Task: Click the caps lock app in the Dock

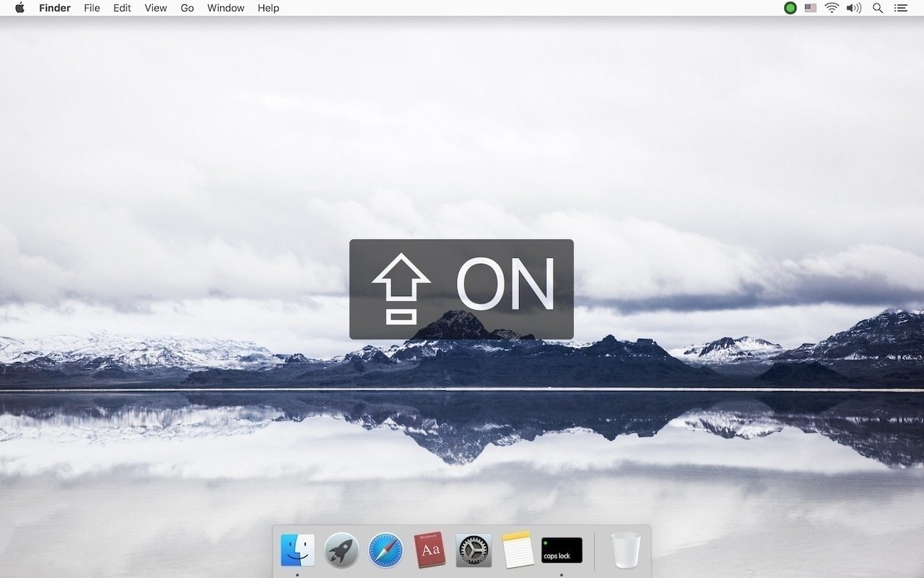Action: tap(562, 550)
